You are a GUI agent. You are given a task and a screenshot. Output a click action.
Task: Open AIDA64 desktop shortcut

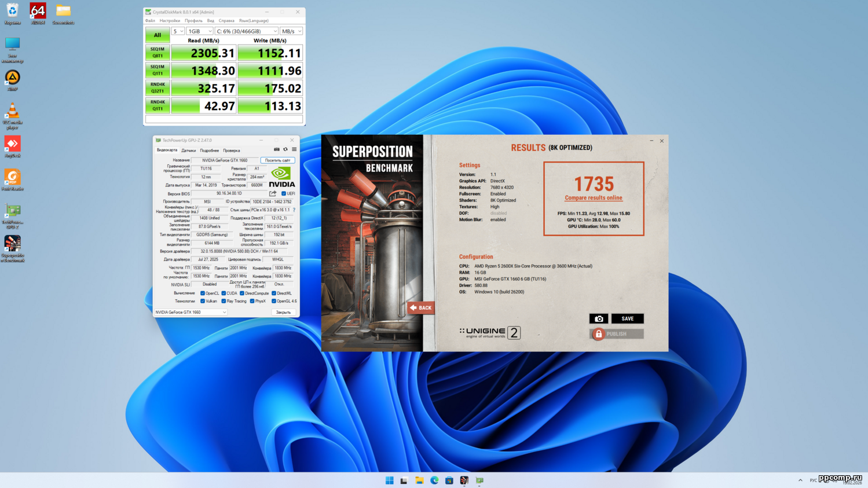click(38, 13)
